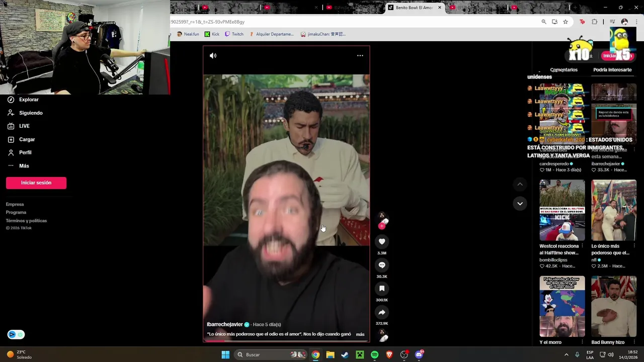Open File Explorer from the taskbar
The height and width of the screenshot is (362, 644).
pos(330,355)
